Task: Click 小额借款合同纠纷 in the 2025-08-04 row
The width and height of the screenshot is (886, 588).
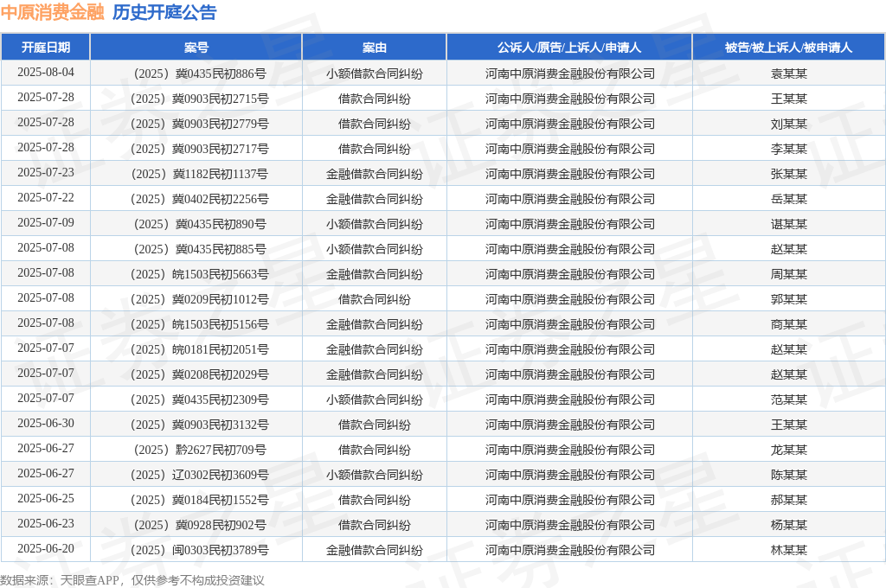Action: pos(374,73)
